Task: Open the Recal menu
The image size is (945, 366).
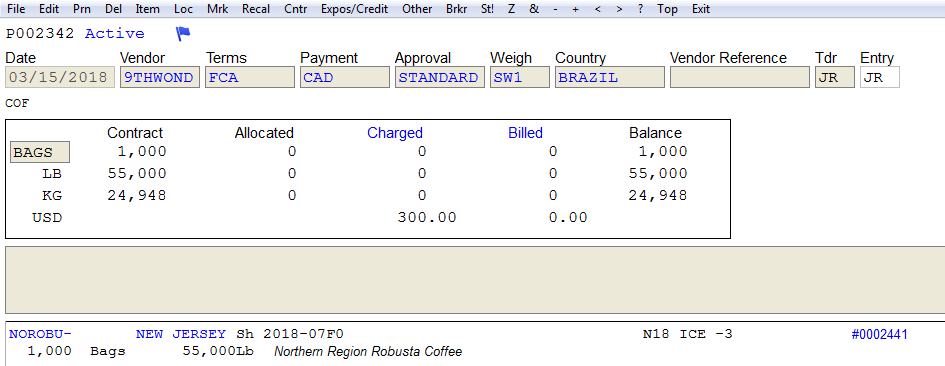Action: (x=256, y=9)
